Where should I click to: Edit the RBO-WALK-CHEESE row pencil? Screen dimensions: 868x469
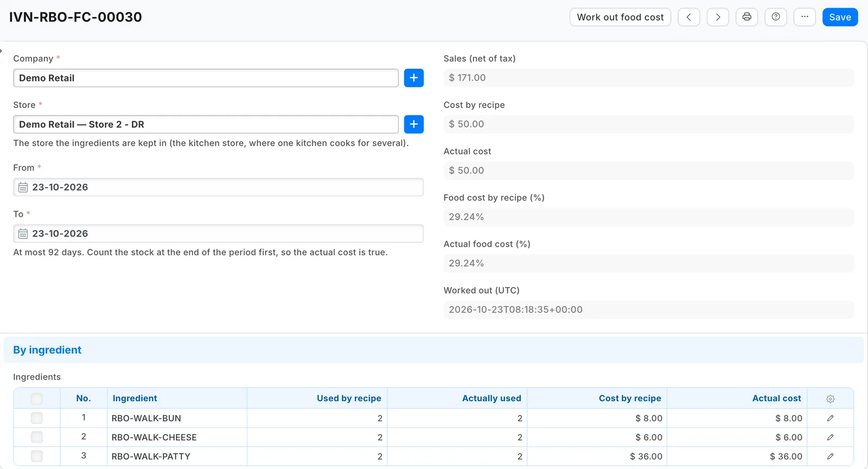coord(831,437)
